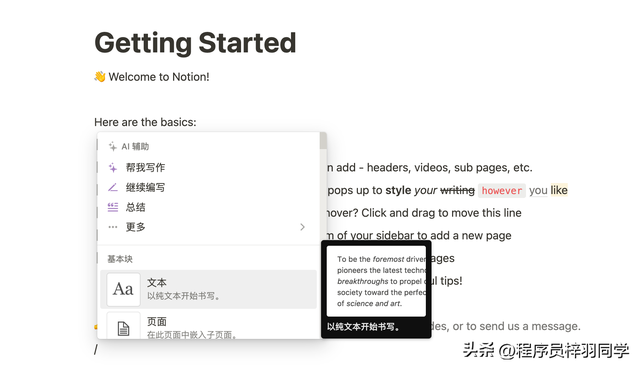Select the 文本 basic block option
This screenshot has height=369, width=640.
coord(208,289)
